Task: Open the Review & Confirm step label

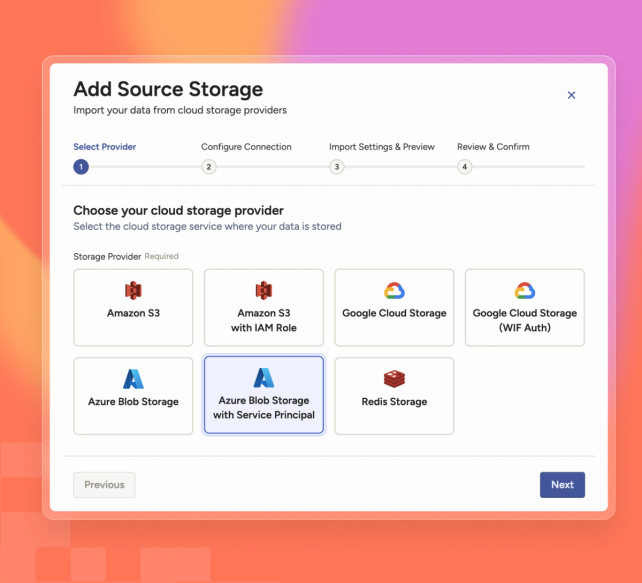Action: (x=493, y=147)
